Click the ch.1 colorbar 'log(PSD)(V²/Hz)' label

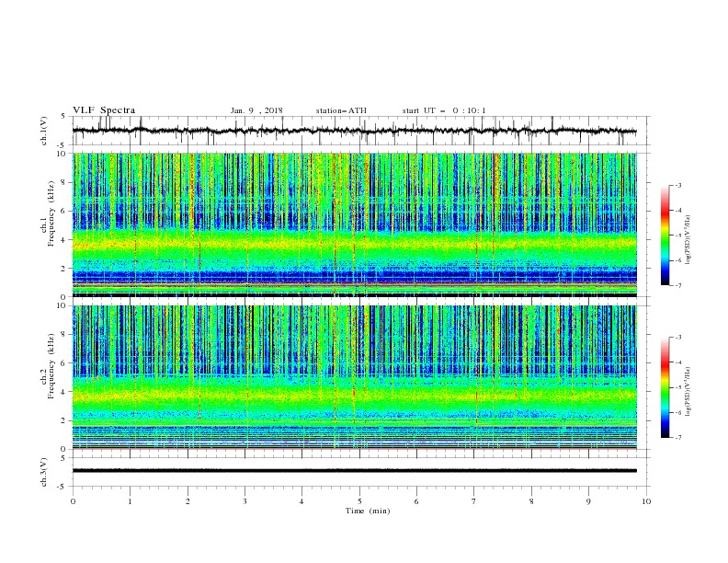coord(688,240)
